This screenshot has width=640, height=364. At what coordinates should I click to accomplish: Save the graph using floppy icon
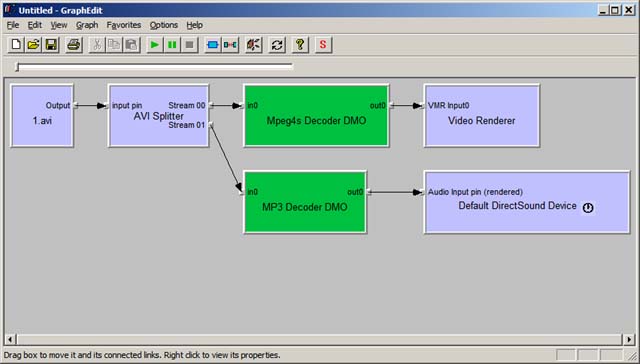51,44
